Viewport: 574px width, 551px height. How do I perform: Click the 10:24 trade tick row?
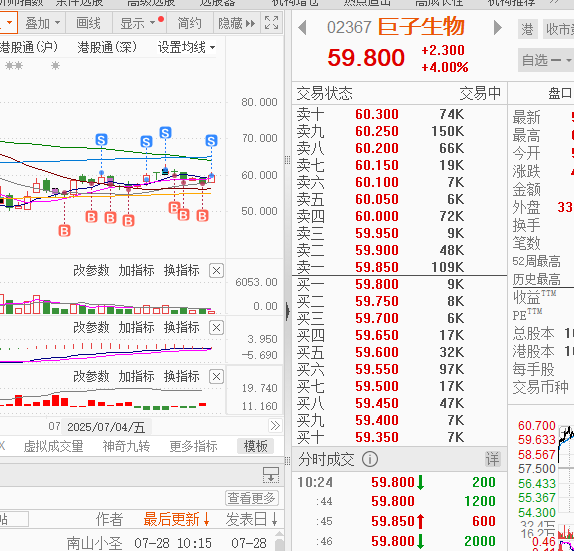tap(399, 483)
